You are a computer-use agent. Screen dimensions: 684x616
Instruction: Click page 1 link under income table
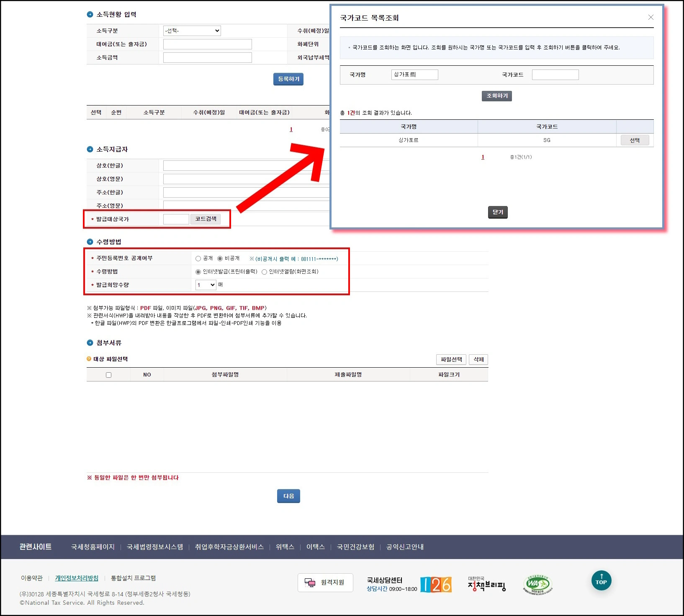[291, 129]
